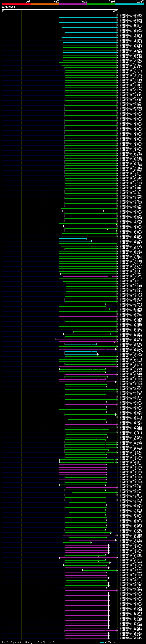Open hit UniRef100_Q6ETT2
Viewport: 146px width, 644px height.
click(x=131, y=543)
